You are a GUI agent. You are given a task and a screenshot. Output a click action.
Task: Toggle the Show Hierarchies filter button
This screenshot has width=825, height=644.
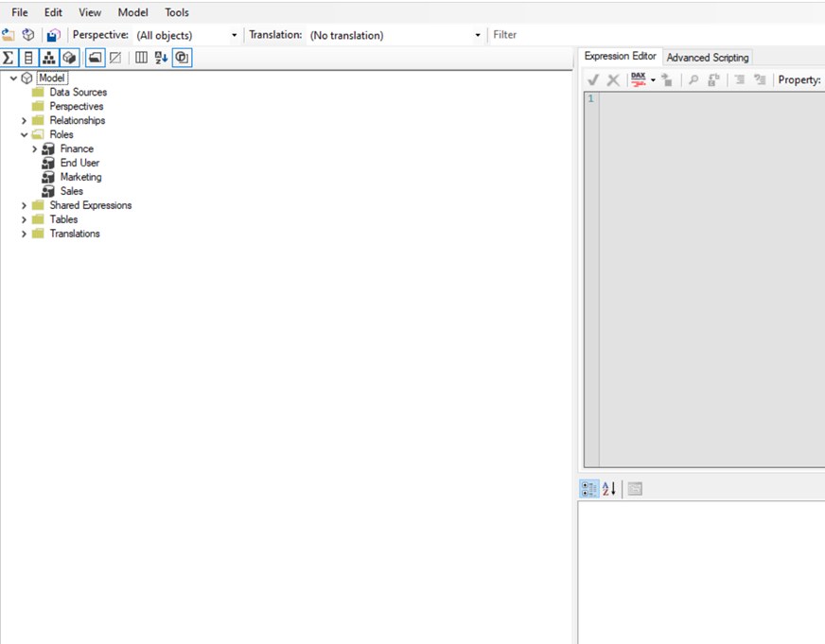48,58
